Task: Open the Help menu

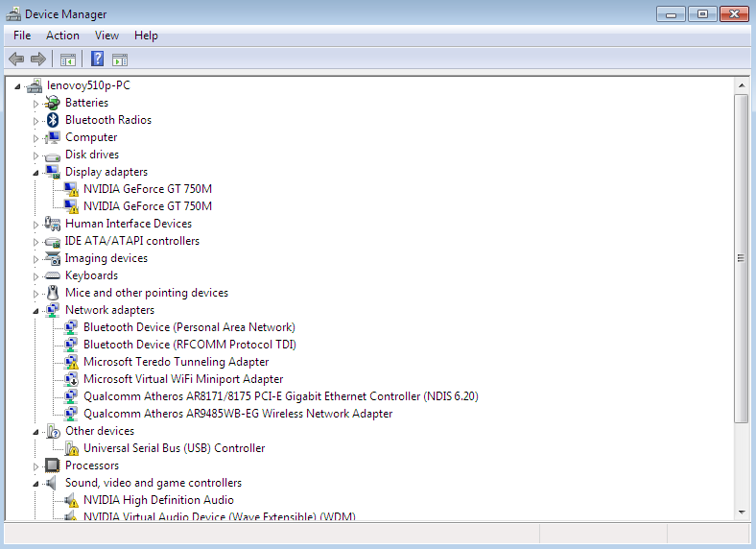Action: (146, 36)
